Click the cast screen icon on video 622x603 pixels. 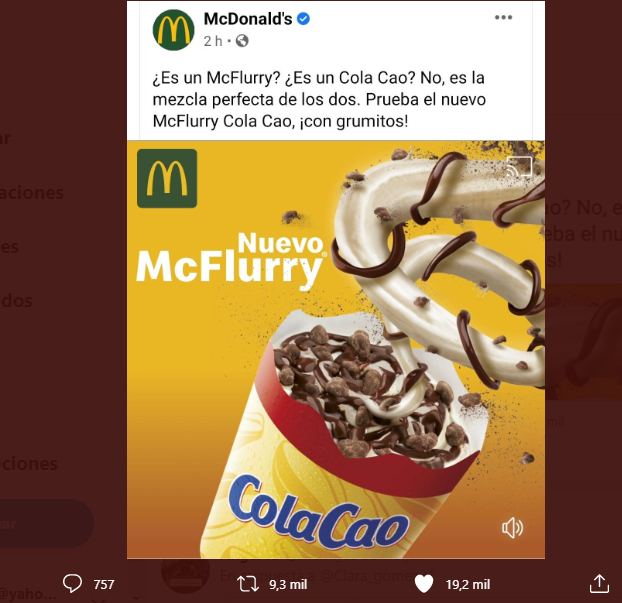(519, 168)
